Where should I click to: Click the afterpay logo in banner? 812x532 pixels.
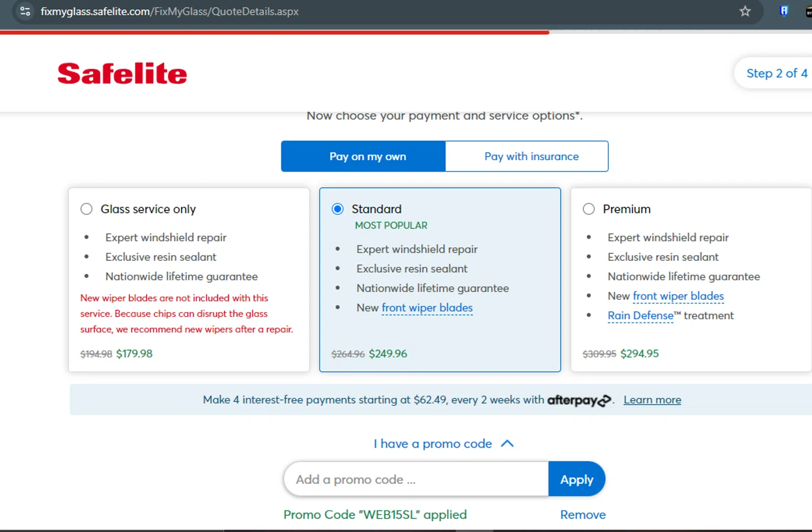point(579,400)
